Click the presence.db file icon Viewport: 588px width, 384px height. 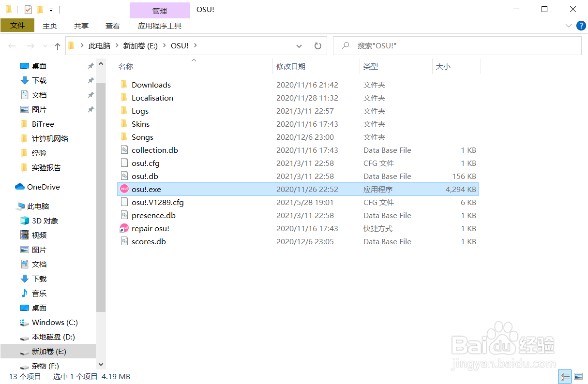tap(124, 215)
